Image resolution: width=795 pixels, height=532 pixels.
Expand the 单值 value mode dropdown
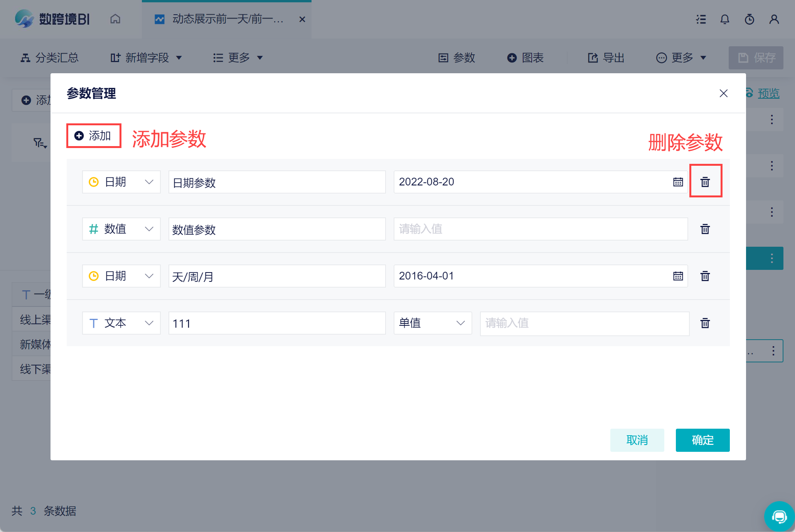coord(432,323)
